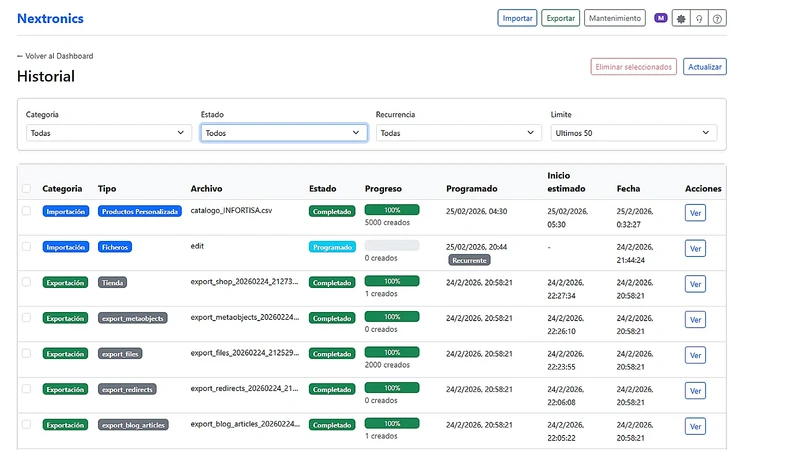Click the Programado column header
800x450 pixels.
tap(471, 189)
